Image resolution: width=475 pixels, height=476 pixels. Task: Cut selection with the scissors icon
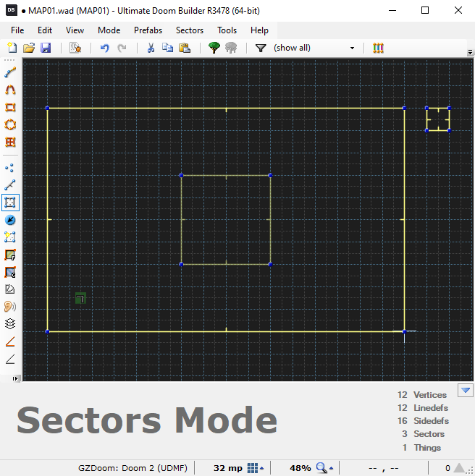click(x=151, y=48)
